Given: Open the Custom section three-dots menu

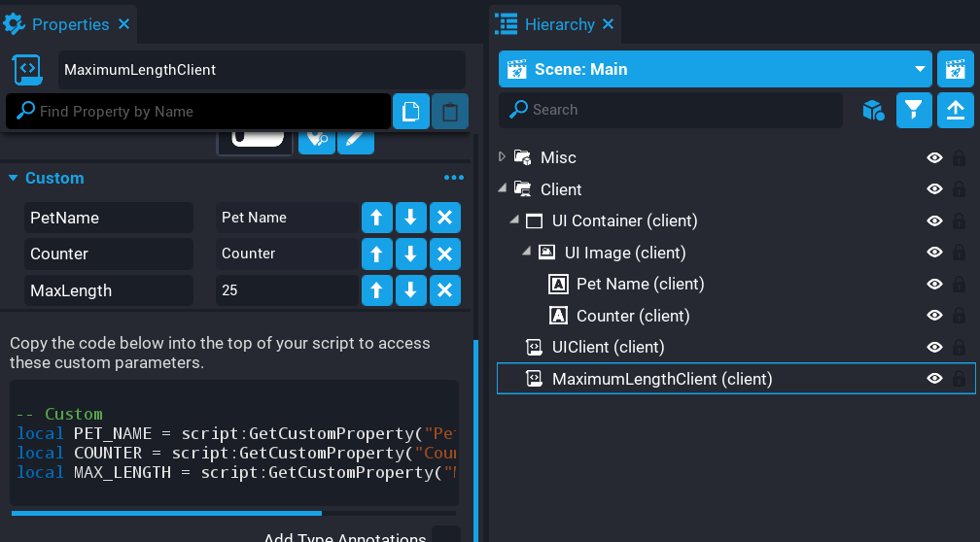Looking at the screenshot, I should click(453, 179).
